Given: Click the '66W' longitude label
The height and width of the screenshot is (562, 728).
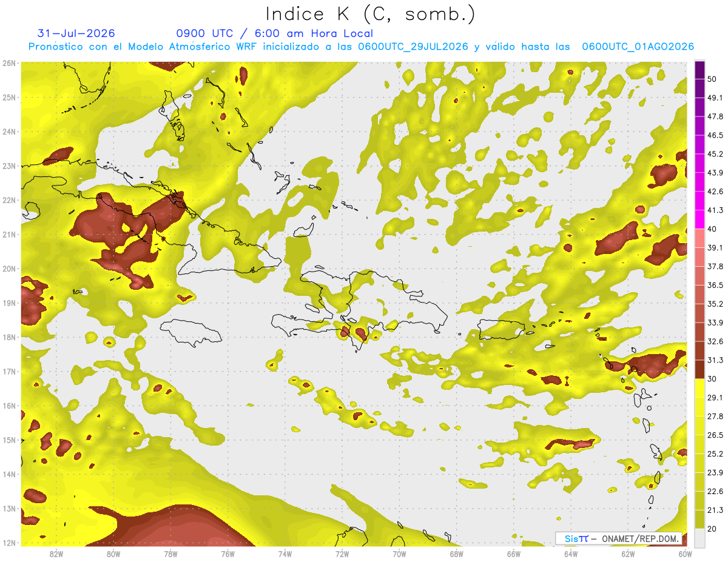Looking at the screenshot, I should [x=514, y=554].
